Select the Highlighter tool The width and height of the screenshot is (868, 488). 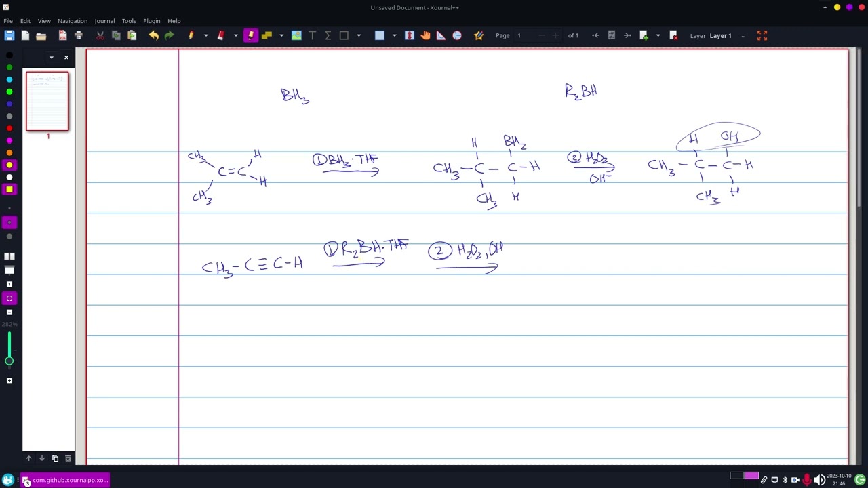pyautogui.click(x=250, y=35)
